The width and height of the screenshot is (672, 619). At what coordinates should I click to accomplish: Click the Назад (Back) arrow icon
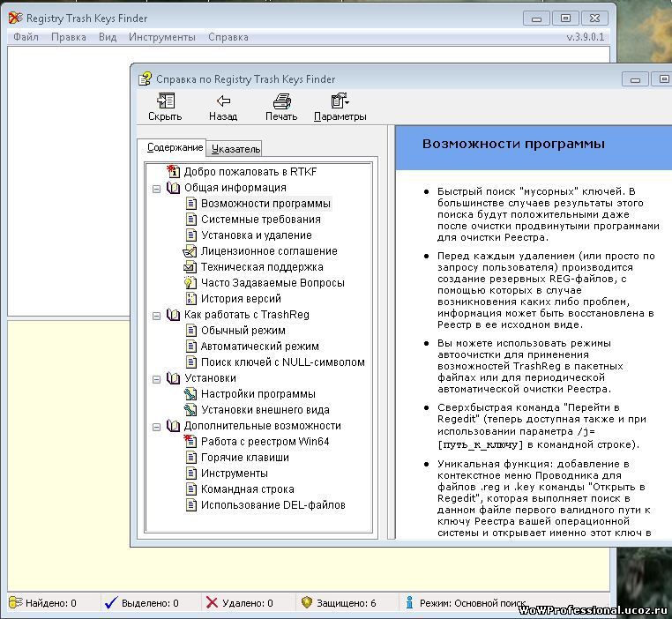point(223,101)
